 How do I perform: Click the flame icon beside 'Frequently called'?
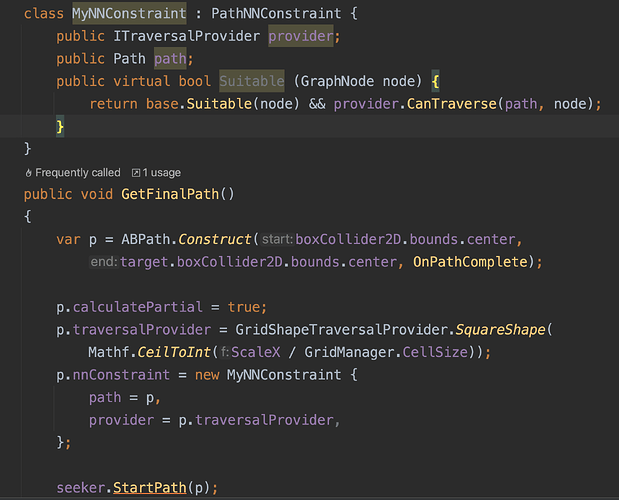[x=28, y=173]
